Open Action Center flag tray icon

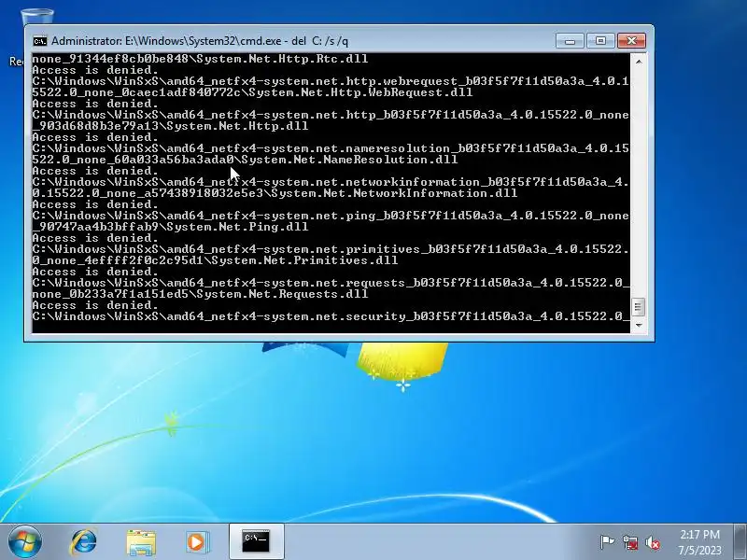[608, 542]
